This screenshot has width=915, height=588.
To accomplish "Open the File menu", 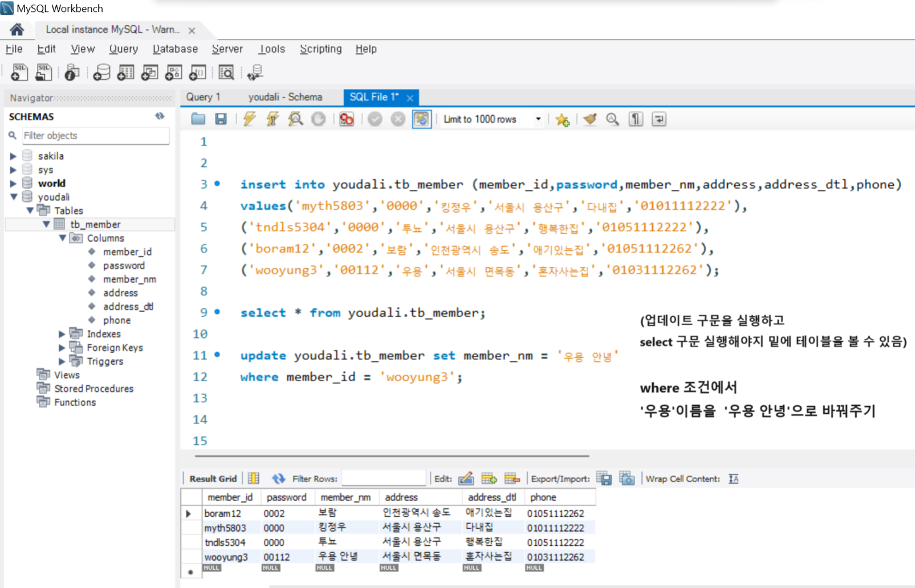I will tap(14, 49).
